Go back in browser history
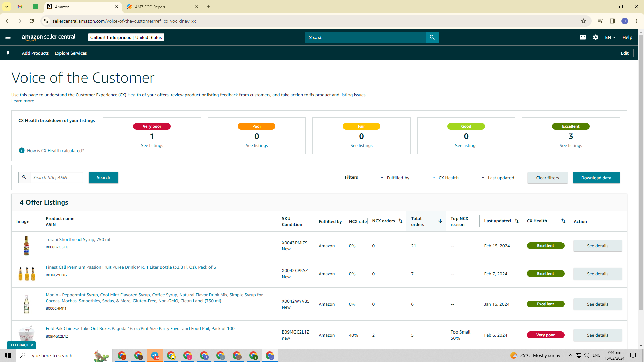 point(7,21)
